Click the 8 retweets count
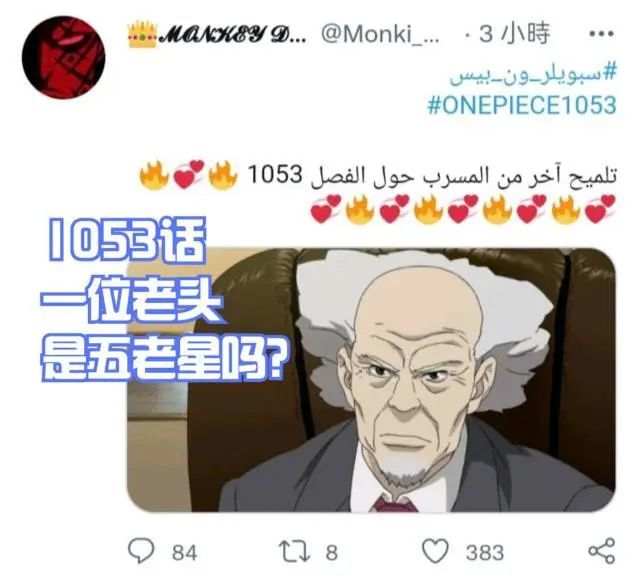 [332, 553]
